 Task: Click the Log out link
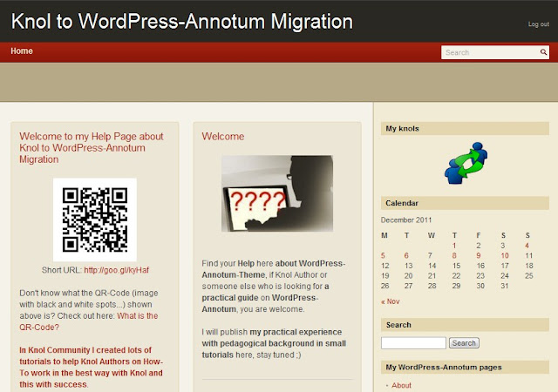click(539, 24)
